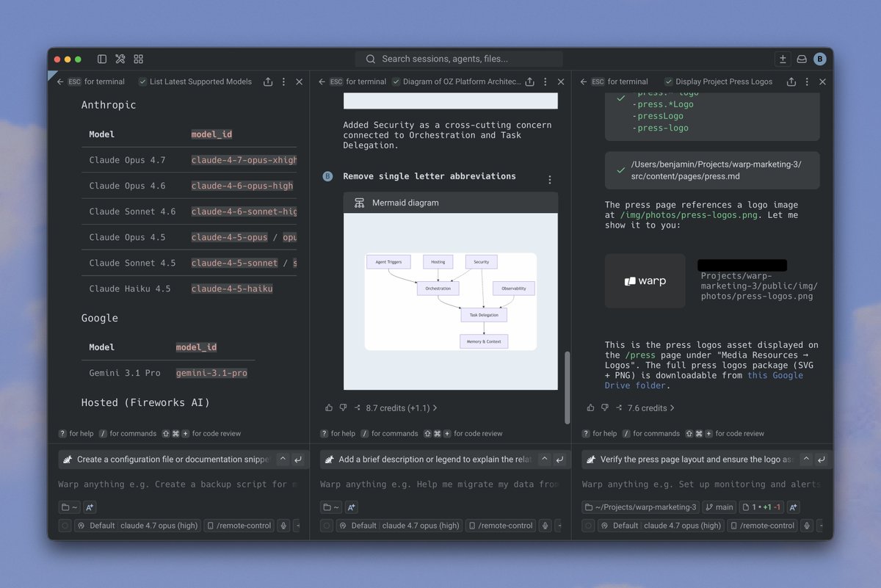881x588 pixels.
Task: Expand the 7.6 credits details
Action: [650, 407]
